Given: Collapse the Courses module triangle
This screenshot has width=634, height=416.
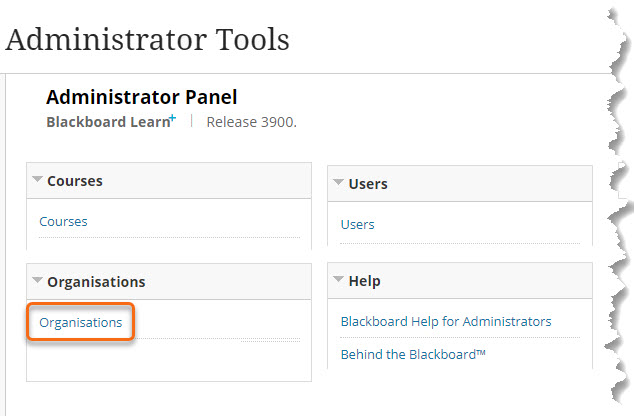Looking at the screenshot, I should click(x=37, y=179).
